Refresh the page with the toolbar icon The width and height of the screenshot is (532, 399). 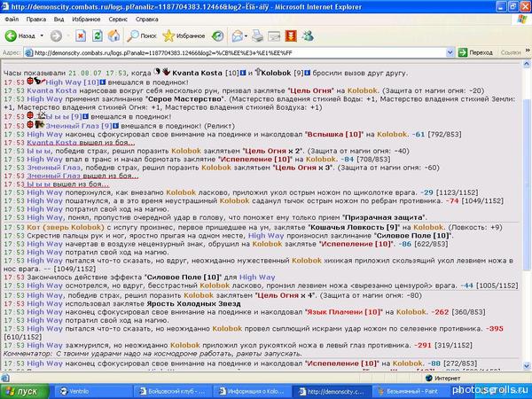97,35
